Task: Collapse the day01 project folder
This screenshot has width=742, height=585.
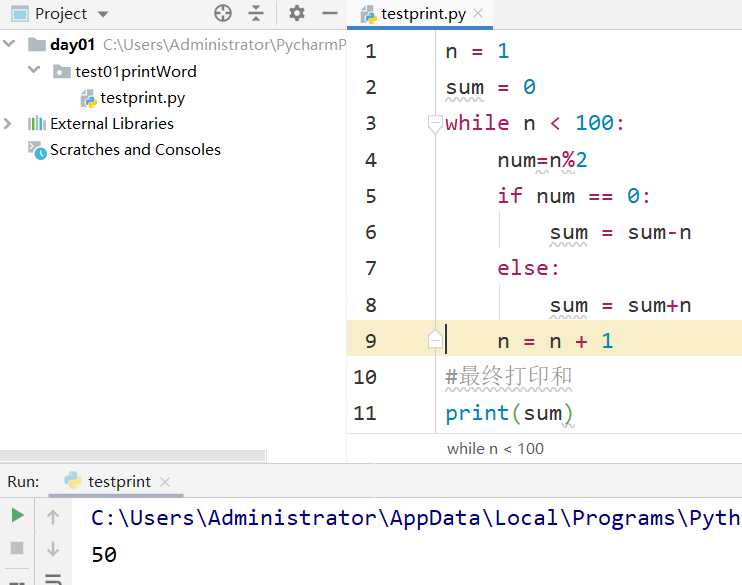Action: point(9,44)
